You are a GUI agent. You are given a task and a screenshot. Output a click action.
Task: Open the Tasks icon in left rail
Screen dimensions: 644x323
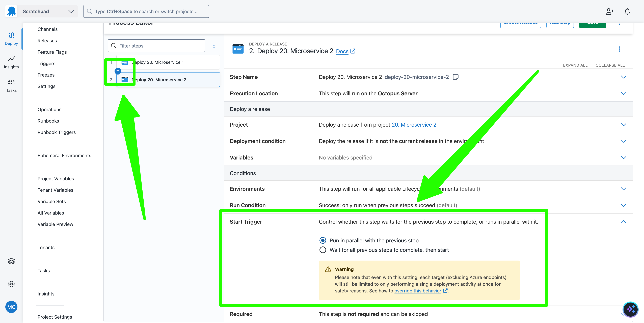[11, 86]
